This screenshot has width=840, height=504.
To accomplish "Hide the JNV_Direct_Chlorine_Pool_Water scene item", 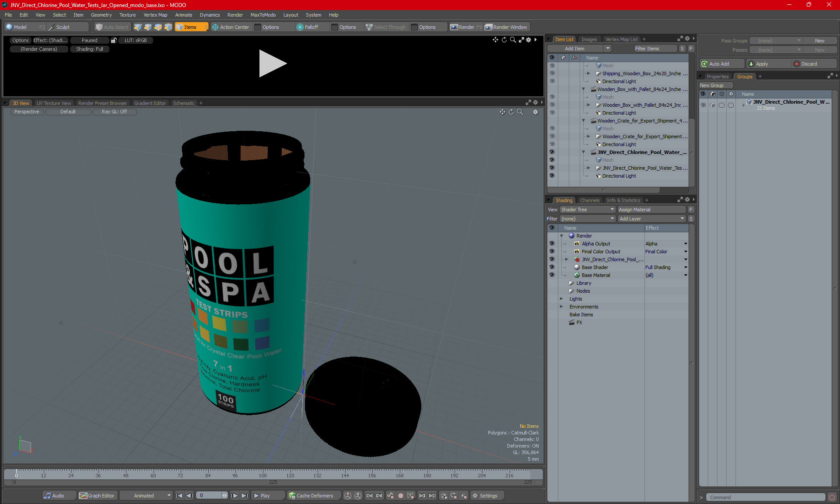I will pyautogui.click(x=552, y=152).
